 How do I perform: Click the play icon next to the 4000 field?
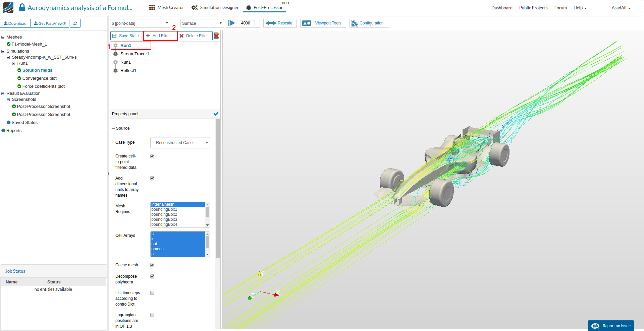232,23
